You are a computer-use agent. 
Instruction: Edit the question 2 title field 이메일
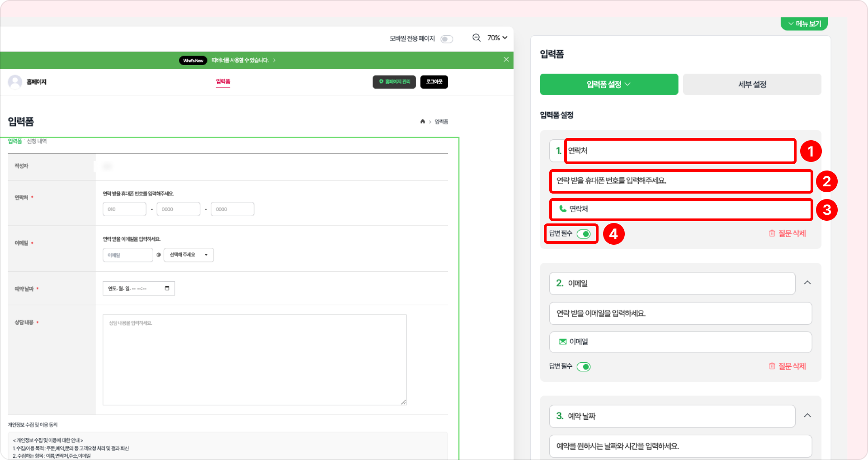click(672, 284)
